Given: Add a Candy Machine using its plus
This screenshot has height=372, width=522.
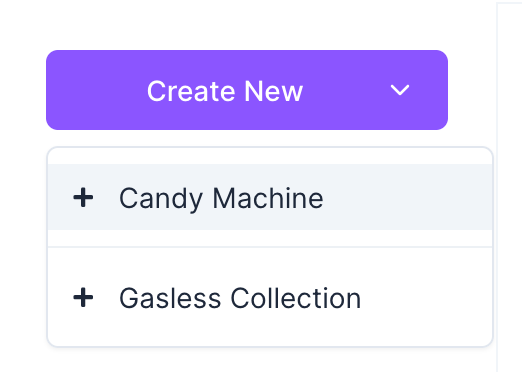Looking at the screenshot, I should 83,197.
